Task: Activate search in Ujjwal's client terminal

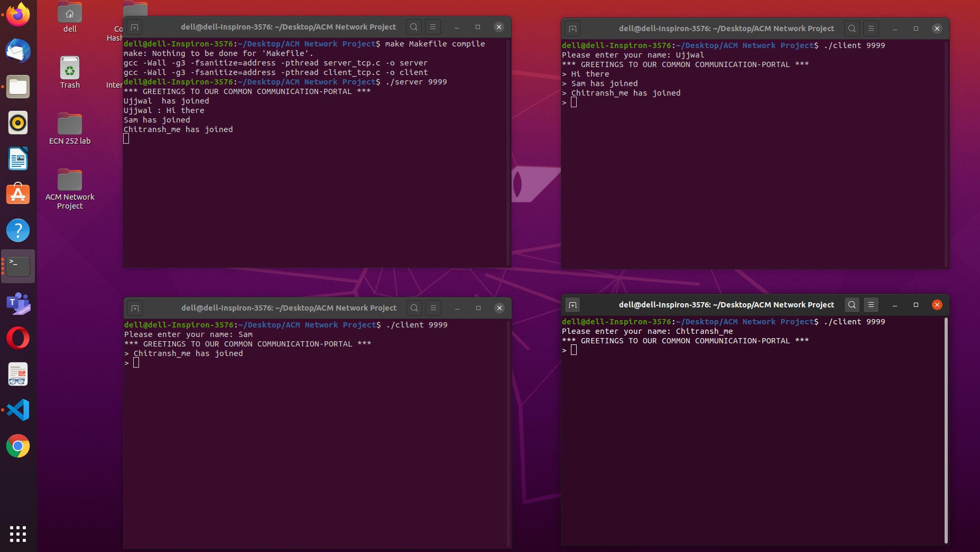Action: [x=852, y=29]
